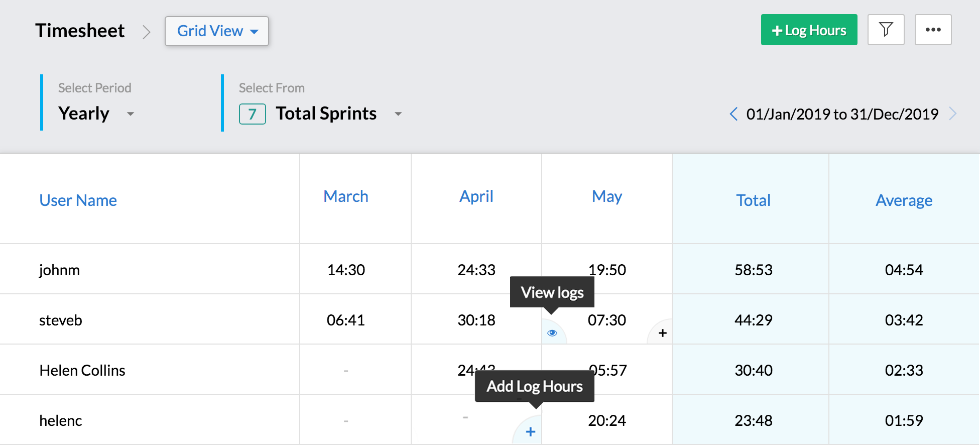980x445 pixels.
Task: Select johnm's March hours cell 14:30
Action: pyautogui.click(x=346, y=270)
